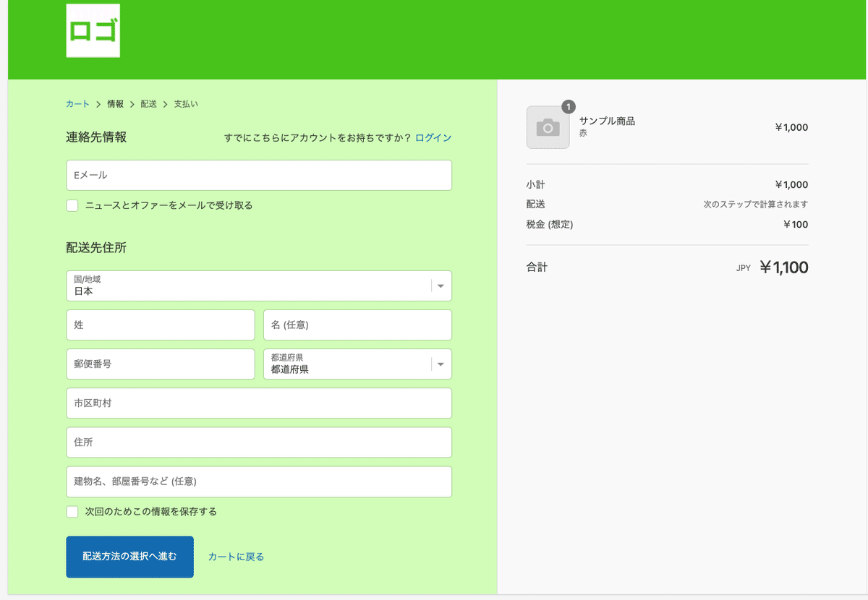
Task: Check ニュースとオファーをメールで受け取る checkbox
Action: 72,205
